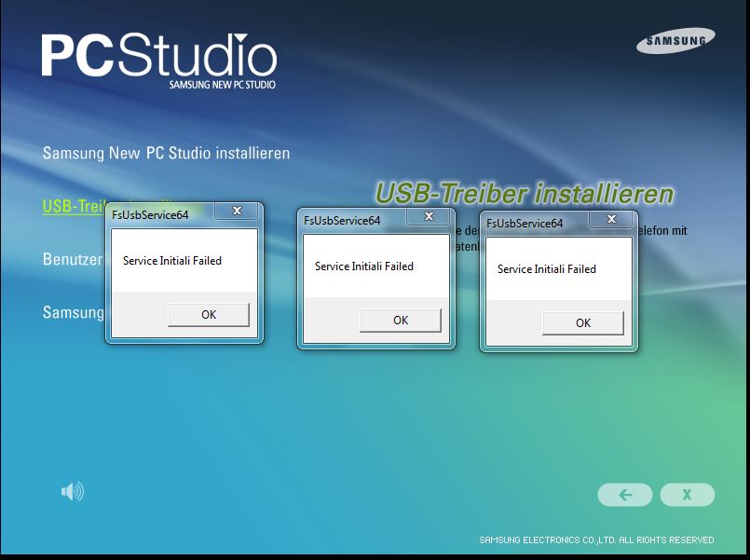Click the Samsung Electronics copyright text
750x560 pixels.
(x=596, y=540)
